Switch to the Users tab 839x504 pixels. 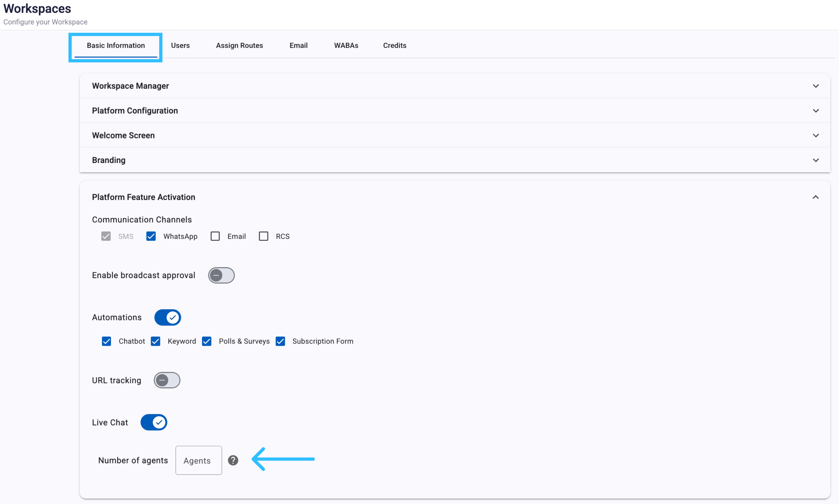point(180,45)
